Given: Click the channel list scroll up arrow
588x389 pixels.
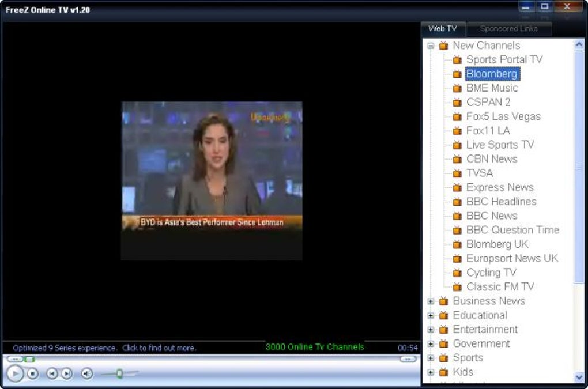Looking at the screenshot, I should [579, 45].
